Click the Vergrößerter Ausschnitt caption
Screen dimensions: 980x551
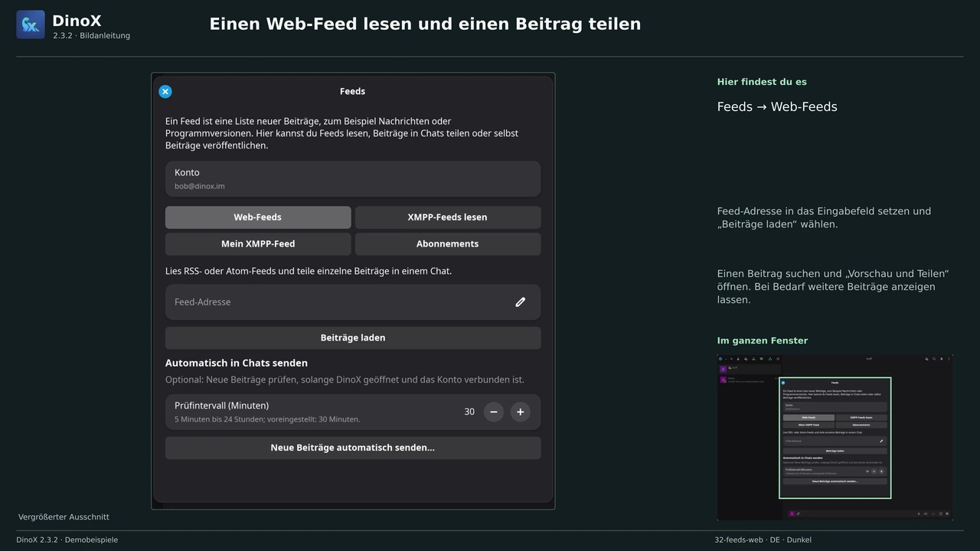pyautogui.click(x=64, y=517)
